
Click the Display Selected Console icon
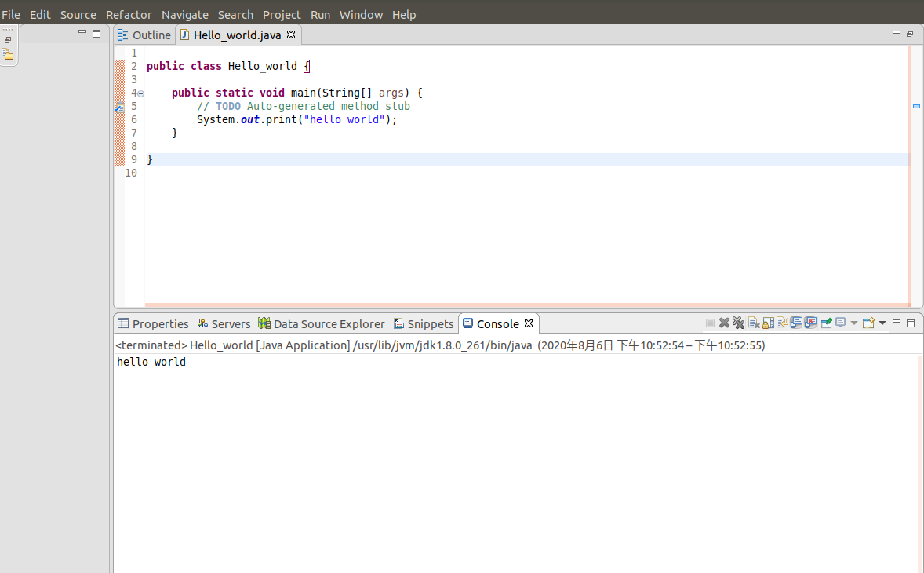click(840, 323)
